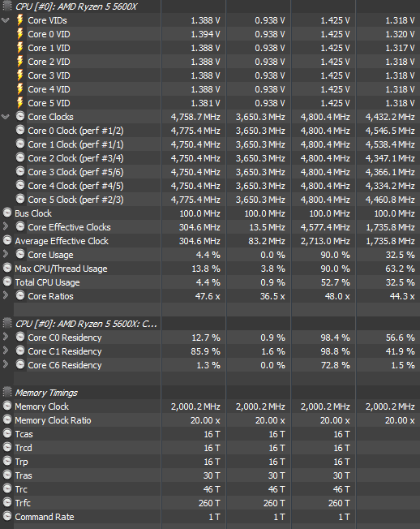The width and height of the screenshot is (420, 529).
Task: Select the Memory Timings section header
Action: (x=46, y=393)
